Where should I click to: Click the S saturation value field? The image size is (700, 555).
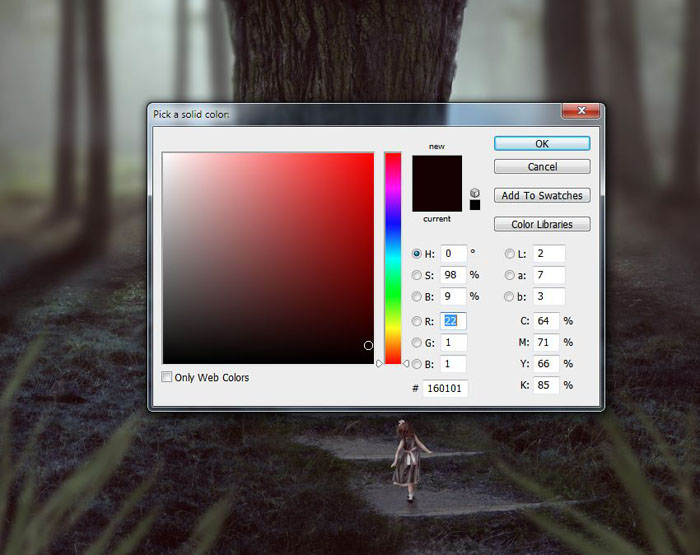tap(454, 275)
